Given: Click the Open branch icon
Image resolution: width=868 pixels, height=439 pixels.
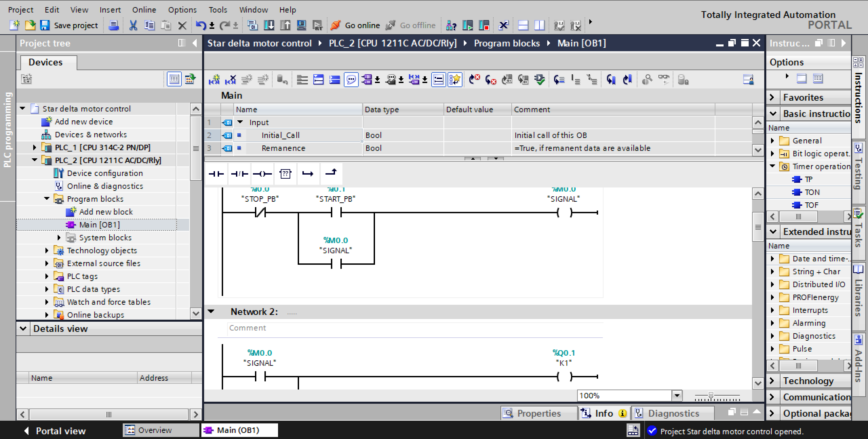Looking at the screenshot, I should [x=308, y=174].
